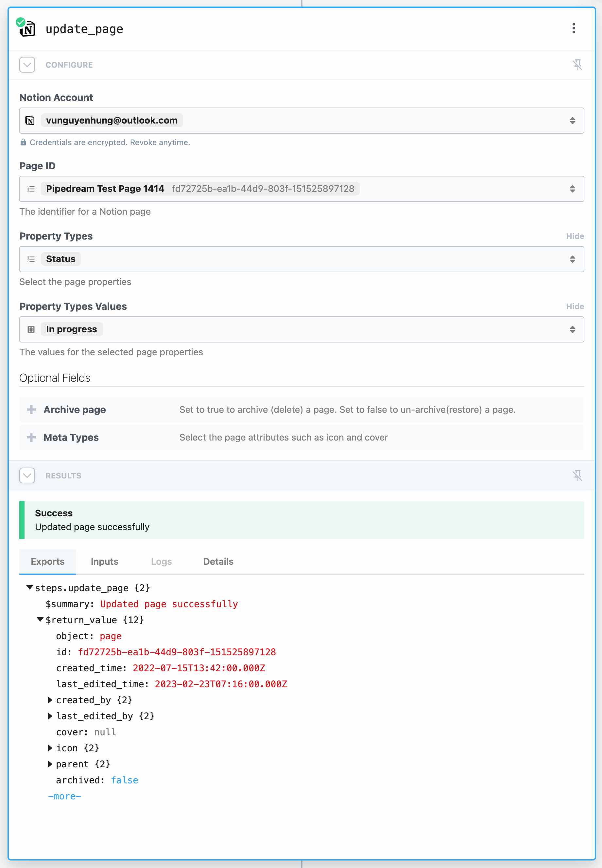
Task: Click the update_page step title
Action: [84, 29]
